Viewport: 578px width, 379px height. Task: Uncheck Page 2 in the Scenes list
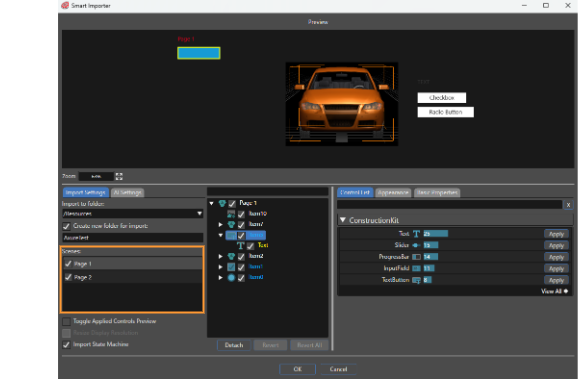(68, 277)
